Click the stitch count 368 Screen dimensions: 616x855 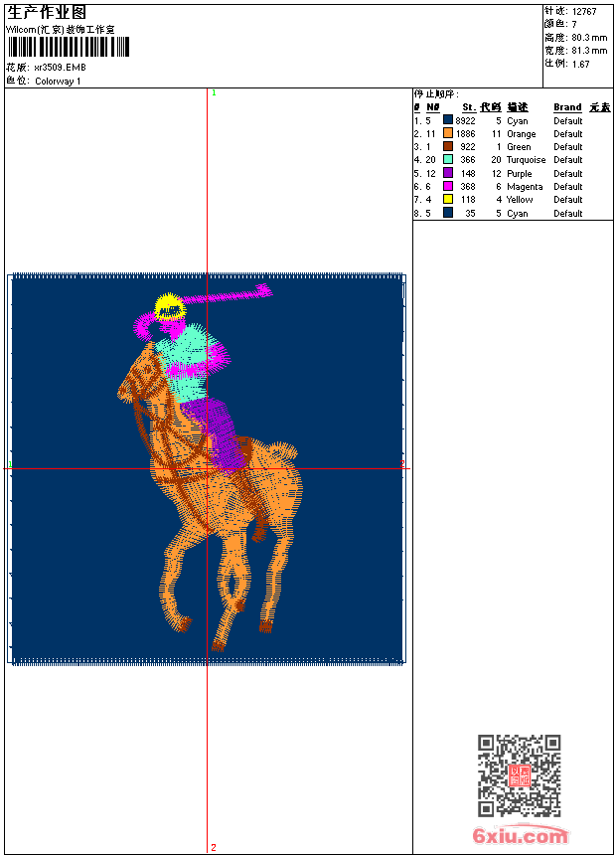468,187
